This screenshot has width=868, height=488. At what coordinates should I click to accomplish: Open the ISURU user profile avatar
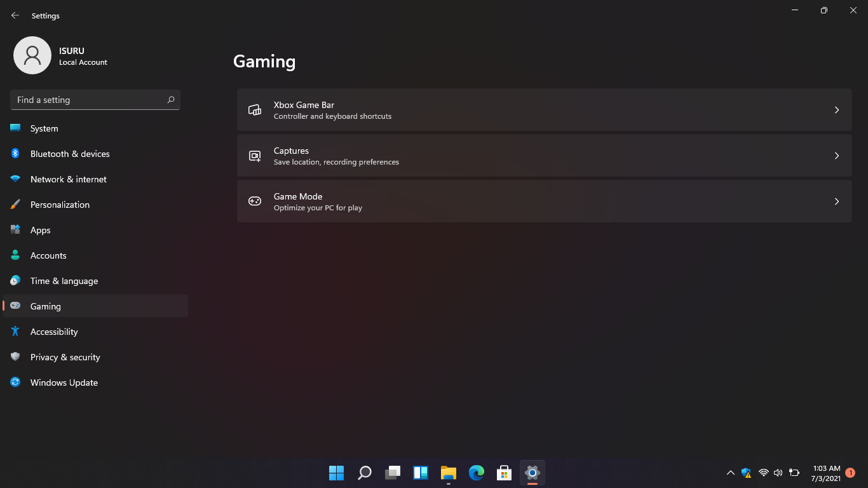[32, 55]
